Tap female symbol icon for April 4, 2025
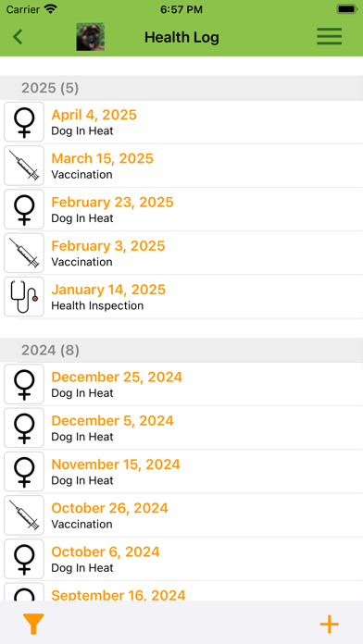Viewport: 363px width, 644px height. tap(24, 122)
